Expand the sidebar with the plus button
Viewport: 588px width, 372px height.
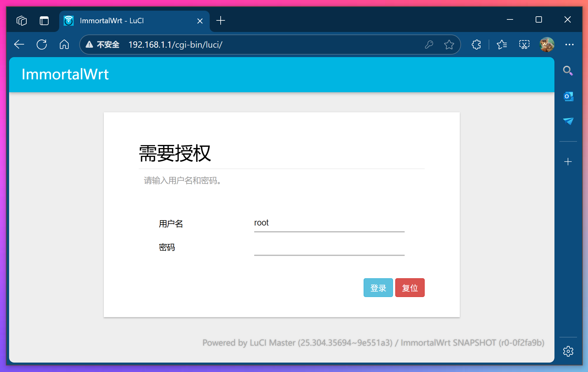tap(568, 162)
